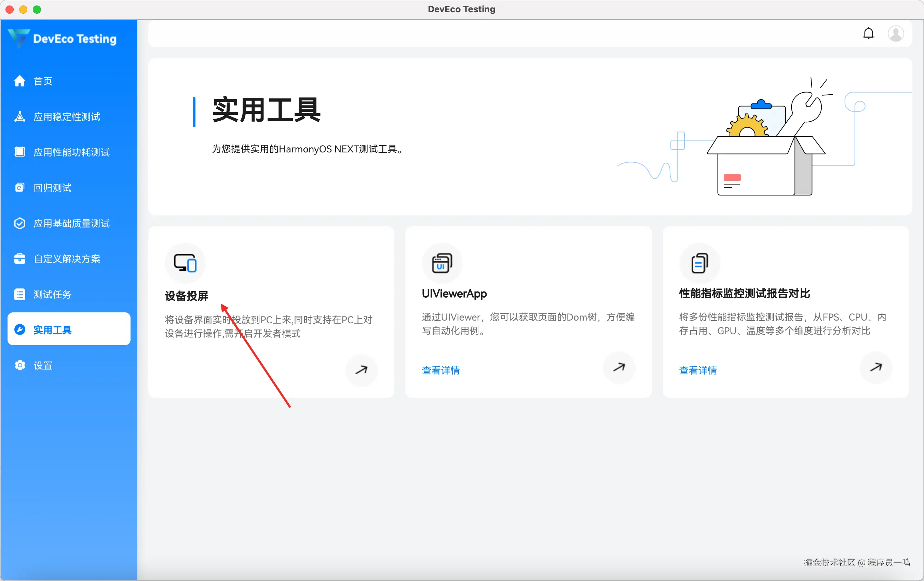Launch UIViewerApp via its arrow button
Viewport: 924px width, 581px height.
[619, 368]
